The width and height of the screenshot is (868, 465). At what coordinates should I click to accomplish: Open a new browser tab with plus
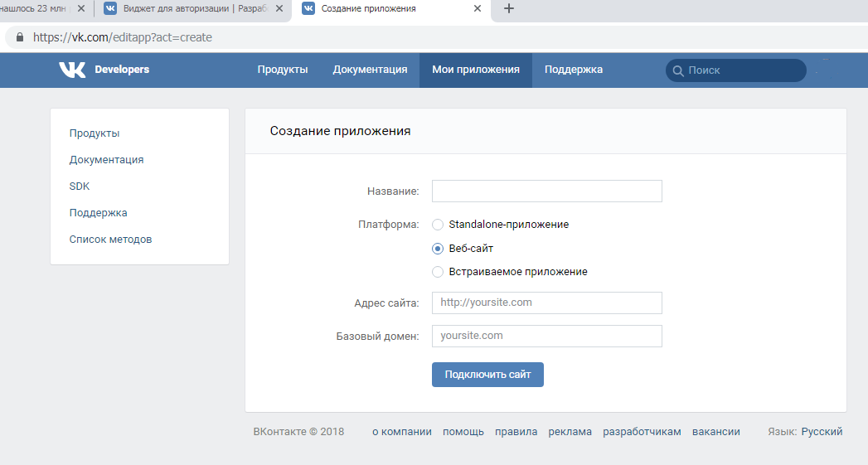pos(509,8)
